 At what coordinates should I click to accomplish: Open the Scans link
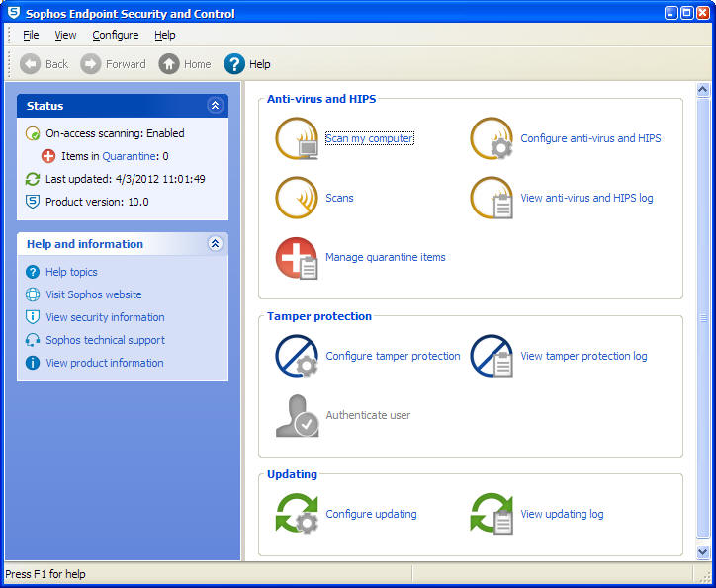(339, 198)
